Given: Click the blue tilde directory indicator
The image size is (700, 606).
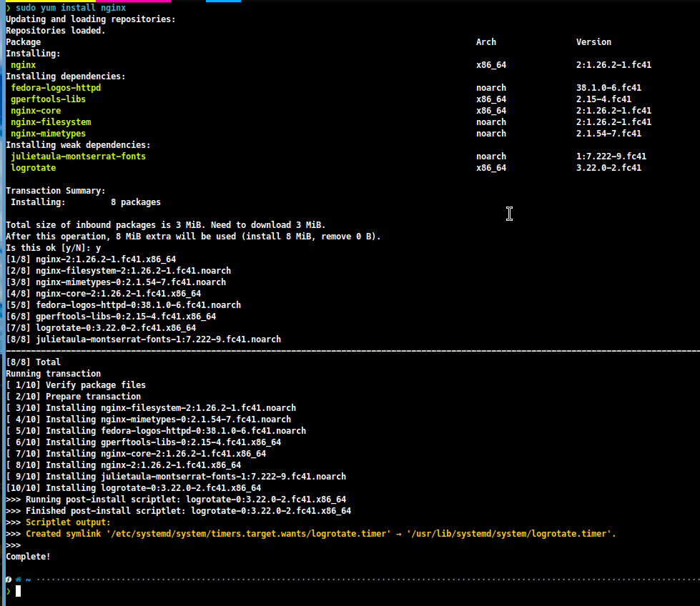Looking at the screenshot, I should click(x=28, y=580).
